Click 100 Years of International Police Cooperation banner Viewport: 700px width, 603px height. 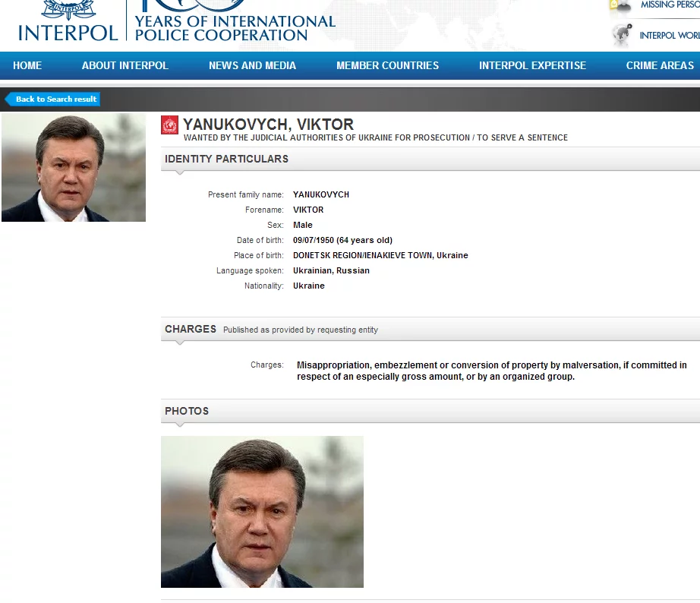click(x=235, y=22)
